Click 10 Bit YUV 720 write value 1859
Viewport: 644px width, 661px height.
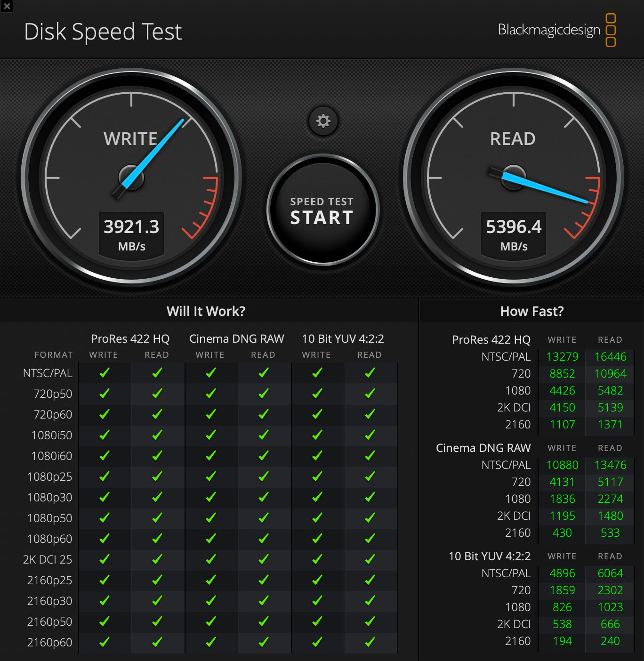pyautogui.click(x=563, y=590)
